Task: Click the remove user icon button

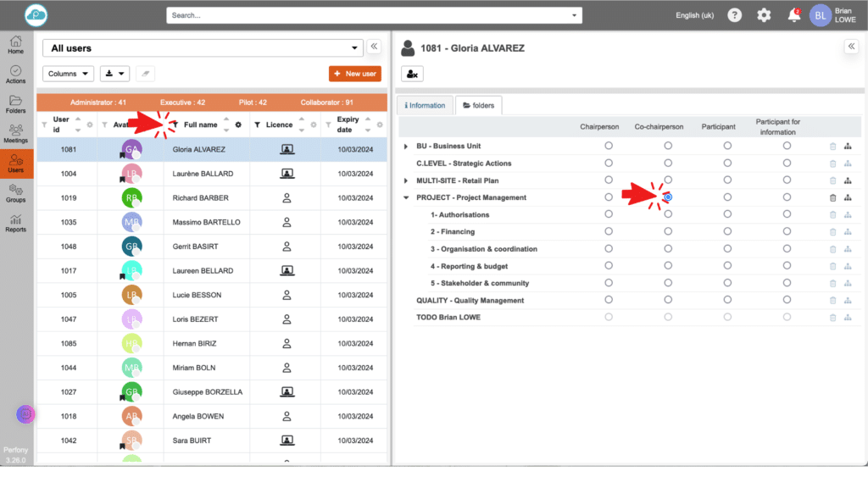Action: pyautogui.click(x=412, y=75)
